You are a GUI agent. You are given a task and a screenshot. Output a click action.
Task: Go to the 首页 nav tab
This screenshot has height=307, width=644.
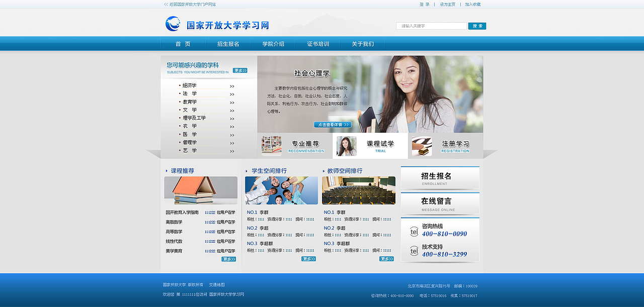tap(183, 44)
